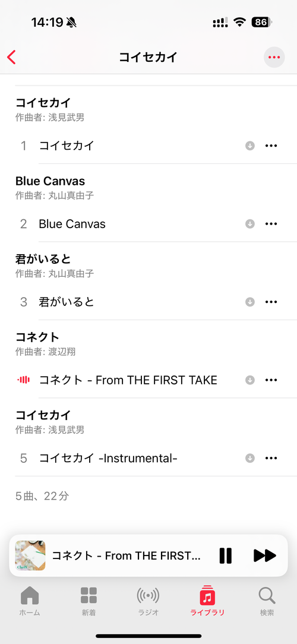Download the Blue Canvas track
Screen dimensions: 297x644
tap(249, 224)
